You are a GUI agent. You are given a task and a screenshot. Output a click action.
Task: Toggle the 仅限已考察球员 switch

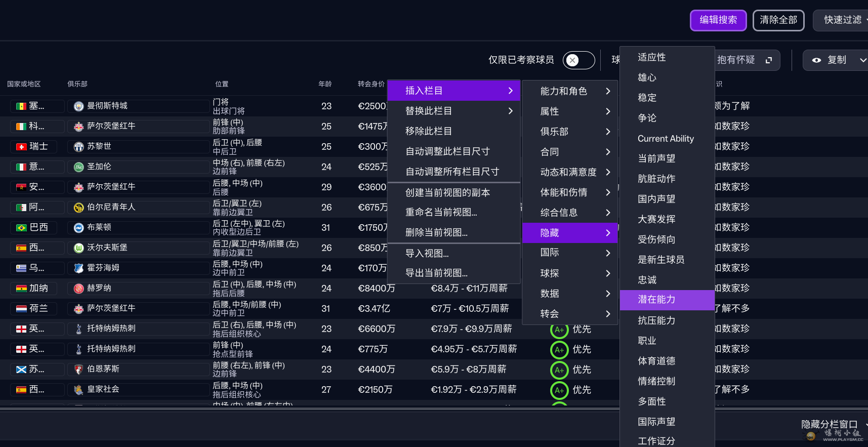(x=578, y=60)
